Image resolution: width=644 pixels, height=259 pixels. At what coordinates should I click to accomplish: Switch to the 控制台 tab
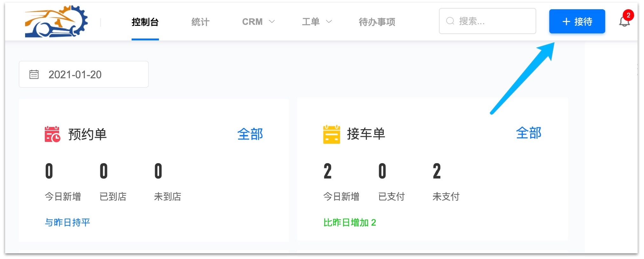tap(145, 22)
